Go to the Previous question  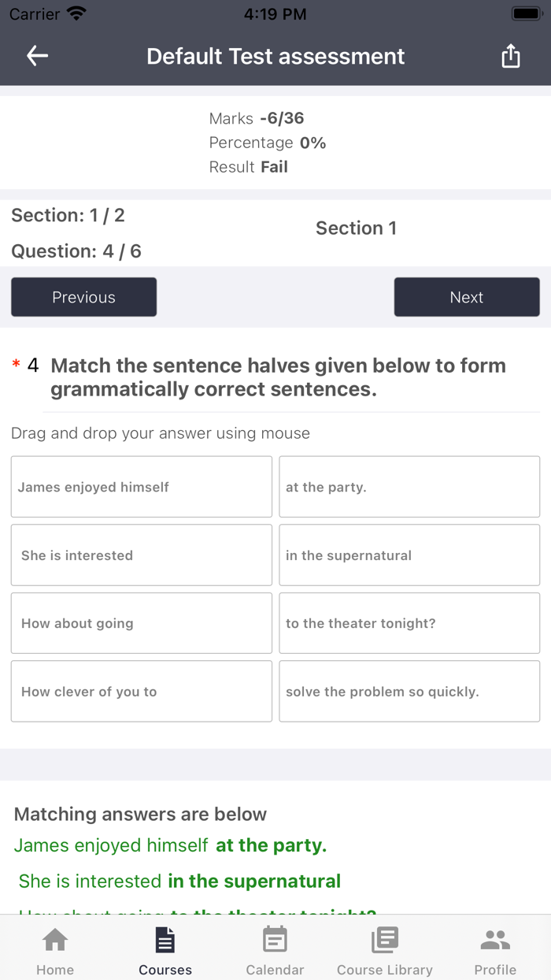pos(83,297)
